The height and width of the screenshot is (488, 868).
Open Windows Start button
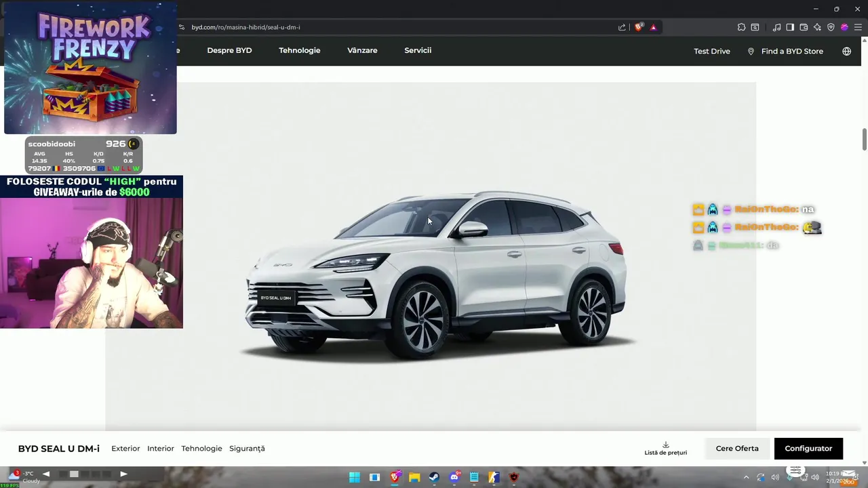[355, 477]
